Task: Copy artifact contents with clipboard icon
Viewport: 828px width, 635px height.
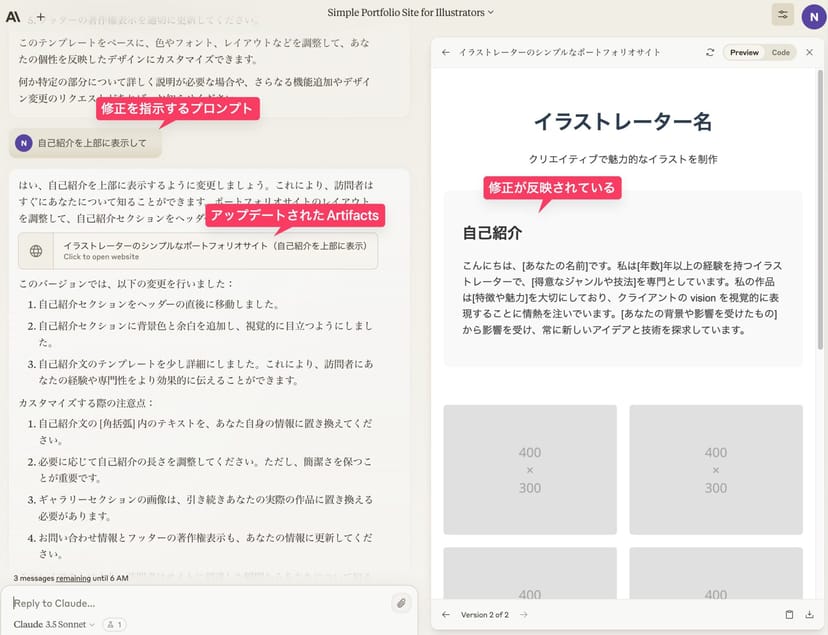Action: click(789, 615)
